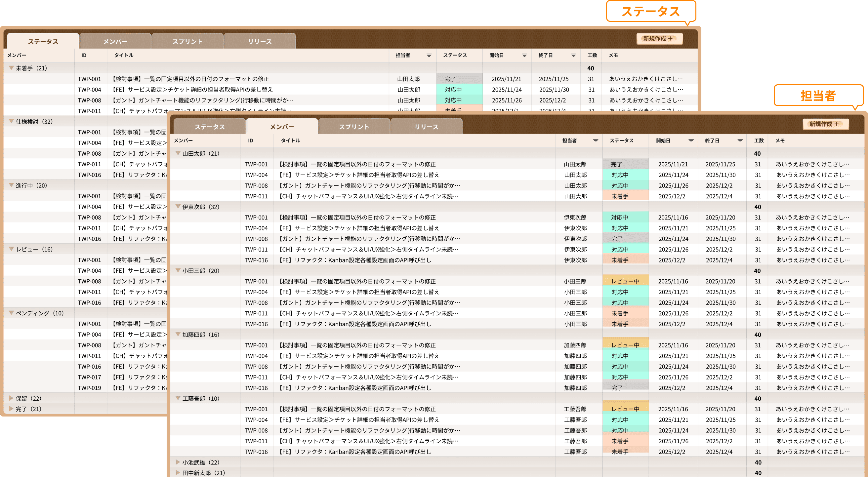Collapse the 伊東次郎（32）group
This screenshot has width=868, height=477.
coord(178,207)
